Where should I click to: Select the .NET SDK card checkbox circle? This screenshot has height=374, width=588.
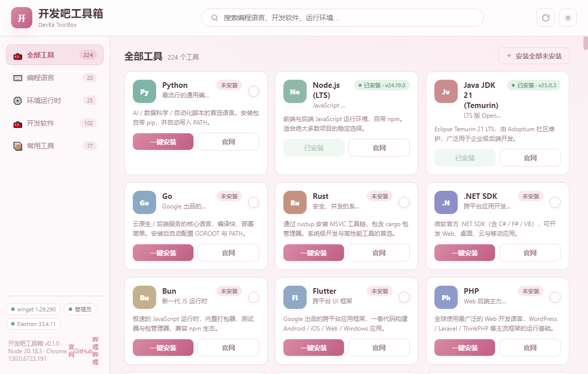pyautogui.click(x=555, y=202)
